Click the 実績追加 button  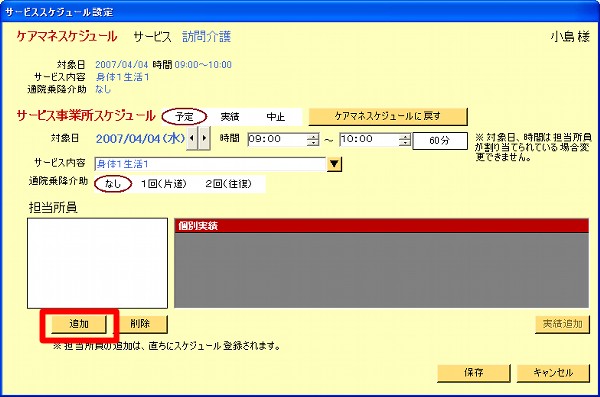[x=562, y=324]
